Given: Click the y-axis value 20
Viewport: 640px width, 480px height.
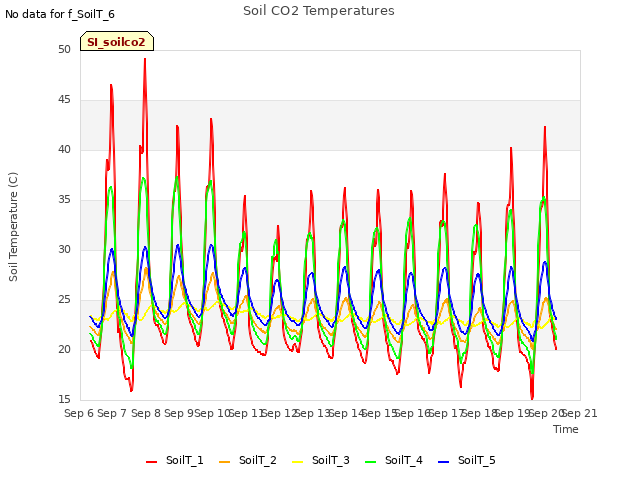Looking at the screenshot, I should pos(64,349).
